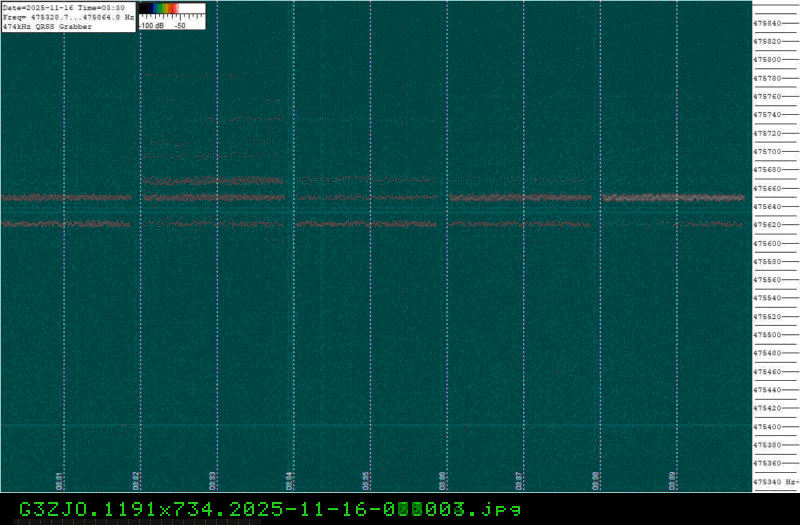Click the 475400 frequency axis label
Viewport: 800px width, 525px height.
[x=768, y=426]
